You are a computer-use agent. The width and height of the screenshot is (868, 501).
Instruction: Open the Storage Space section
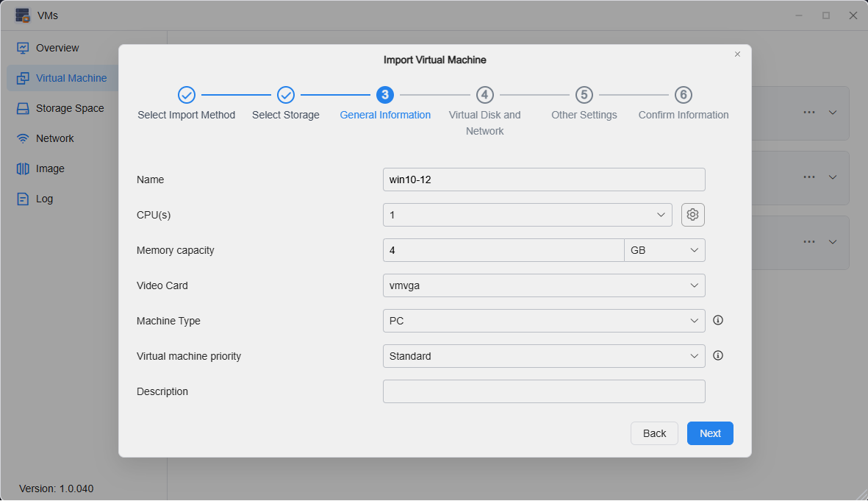click(x=67, y=107)
